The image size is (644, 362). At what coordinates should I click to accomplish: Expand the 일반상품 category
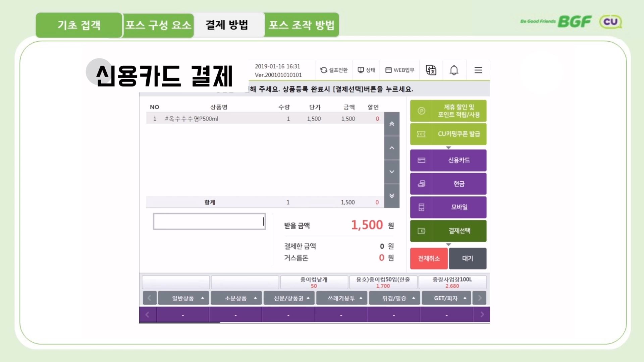point(183,298)
